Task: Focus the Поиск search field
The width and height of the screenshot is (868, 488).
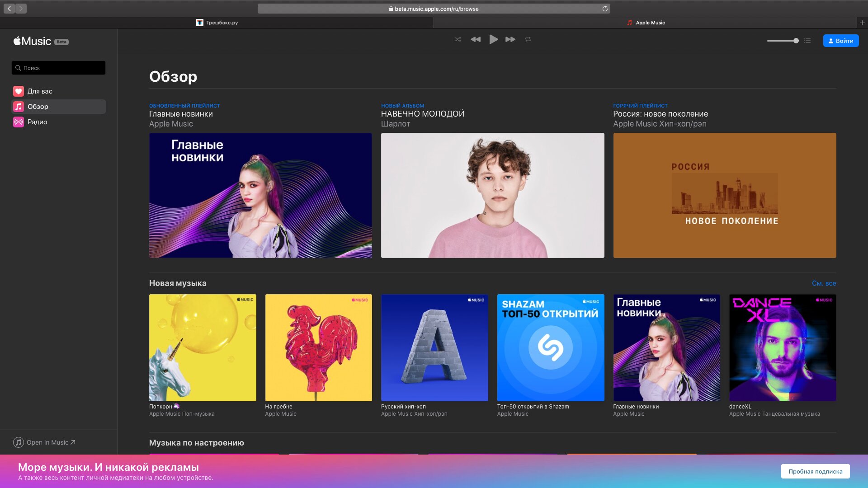Action: point(58,68)
